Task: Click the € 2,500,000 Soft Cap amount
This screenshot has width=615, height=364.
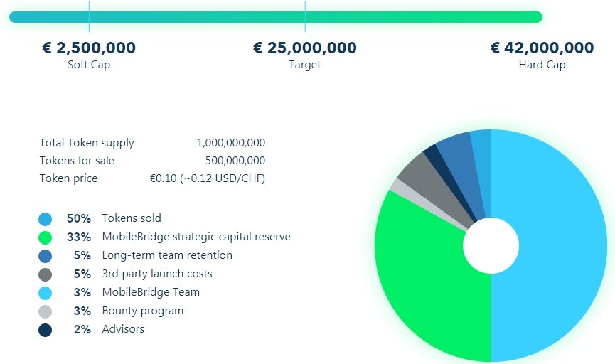Action: tap(89, 48)
